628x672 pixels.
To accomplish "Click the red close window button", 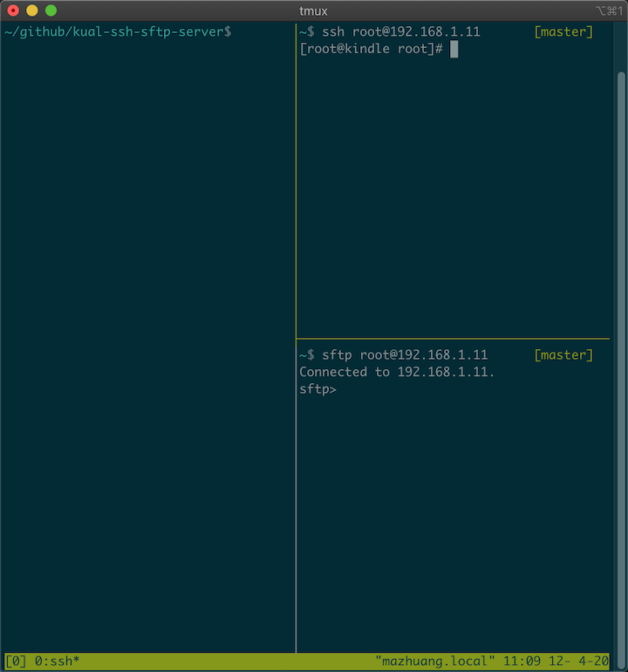I will pos(13,10).
